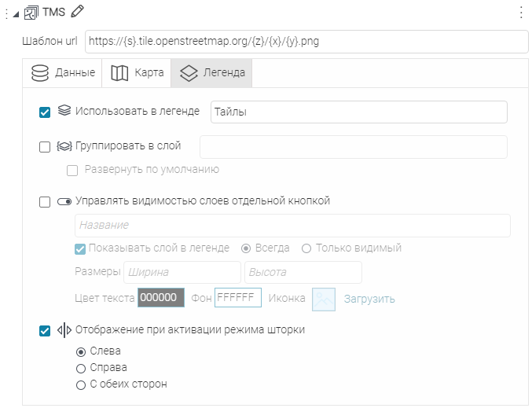Image resolution: width=532 pixels, height=408 pixels.
Task: Click the icon image placeholder next to Иконка
Action: [324, 299]
